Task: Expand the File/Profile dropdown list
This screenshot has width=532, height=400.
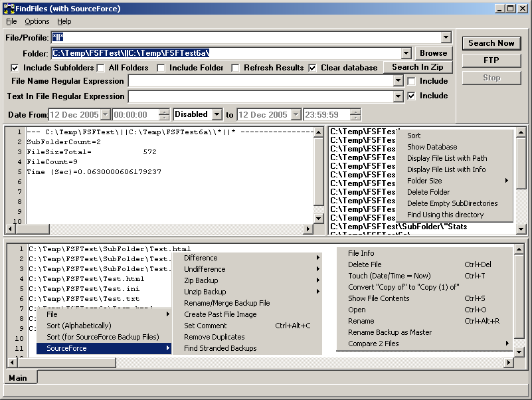Action: tap(446, 37)
